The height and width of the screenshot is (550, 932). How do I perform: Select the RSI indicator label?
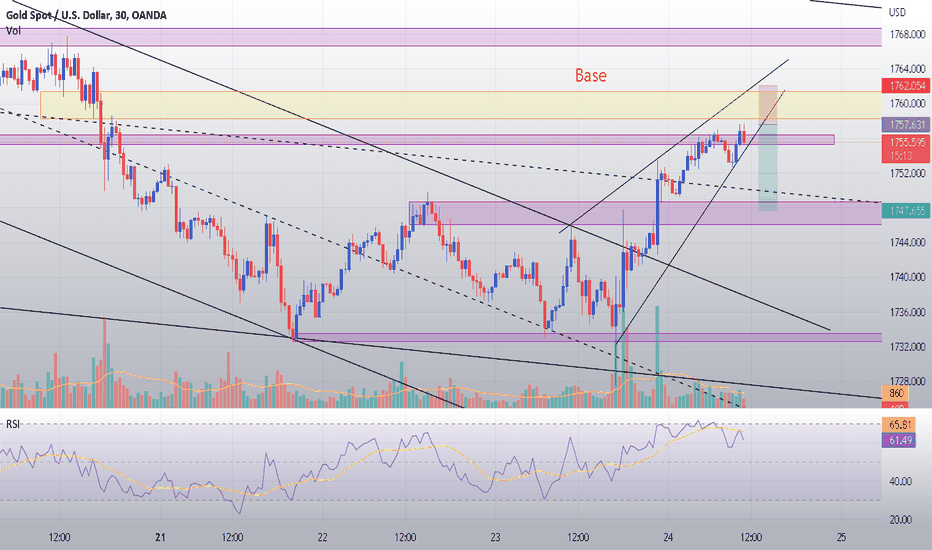click(13, 424)
